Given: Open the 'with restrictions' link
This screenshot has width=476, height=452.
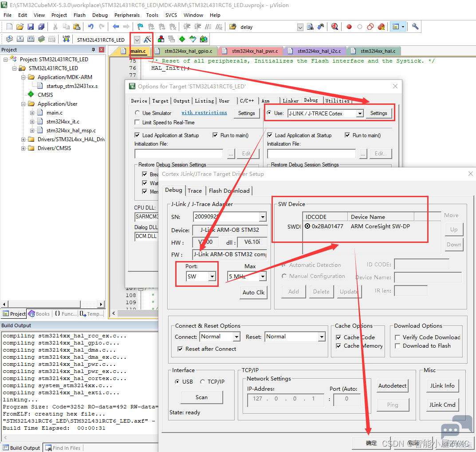Looking at the screenshot, I should click(205, 113).
